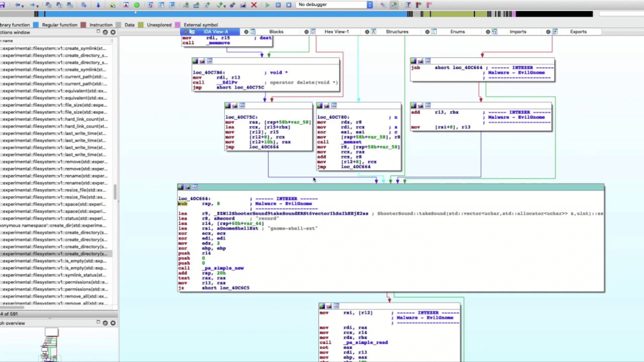Select the first symlink_status function row
The height and width of the screenshot is (362, 644).
tap(56, 275)
